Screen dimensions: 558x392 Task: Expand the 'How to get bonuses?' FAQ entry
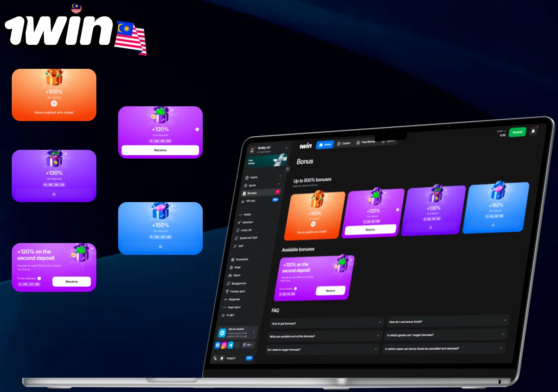click(x=325, y=322)
